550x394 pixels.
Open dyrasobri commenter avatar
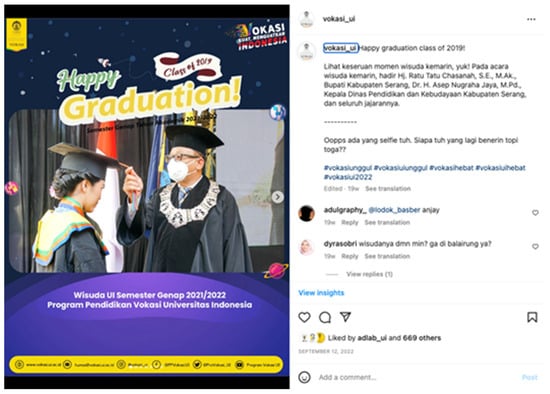point(306,247)
